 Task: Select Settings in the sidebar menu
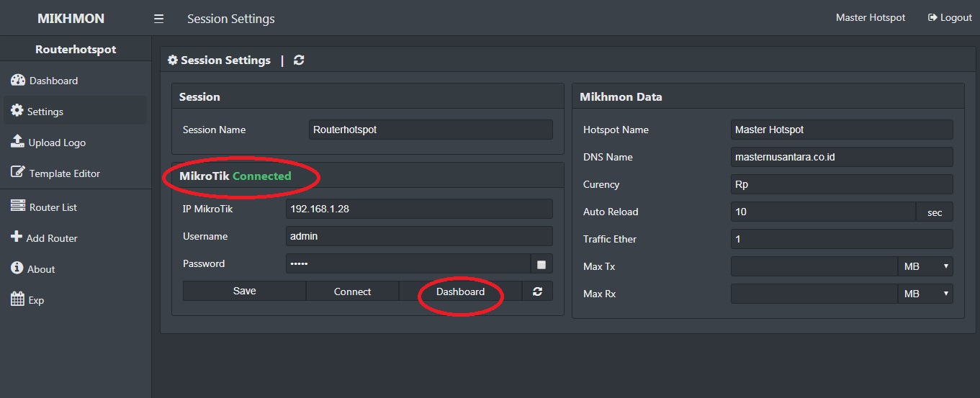tap(75, 111)
